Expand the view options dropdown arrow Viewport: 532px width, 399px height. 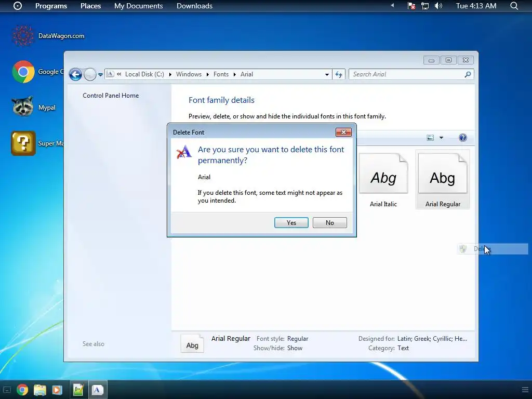tap(441, 138)
